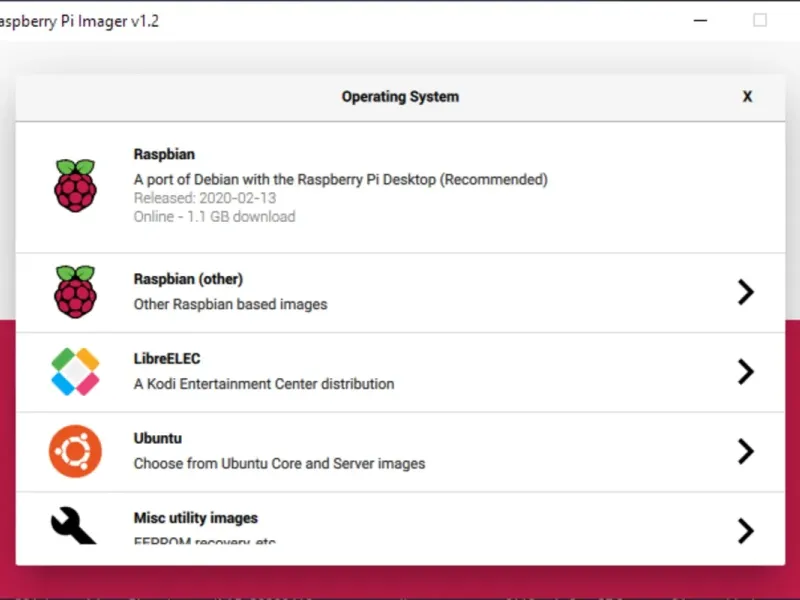
Task: Select the Ubuntu entry title
Action: point(158,439)
